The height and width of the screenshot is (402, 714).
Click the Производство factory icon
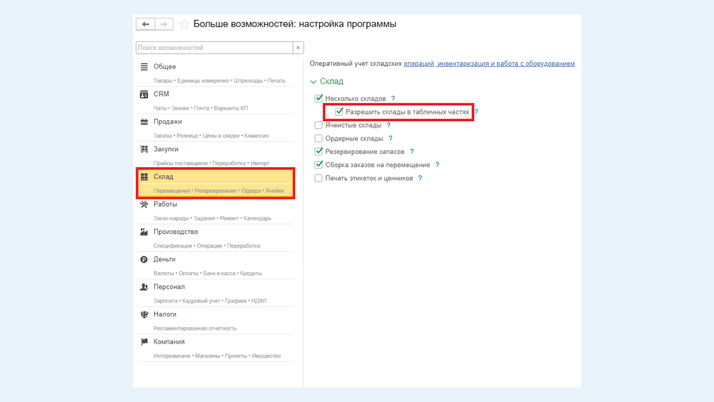[144, 232]
